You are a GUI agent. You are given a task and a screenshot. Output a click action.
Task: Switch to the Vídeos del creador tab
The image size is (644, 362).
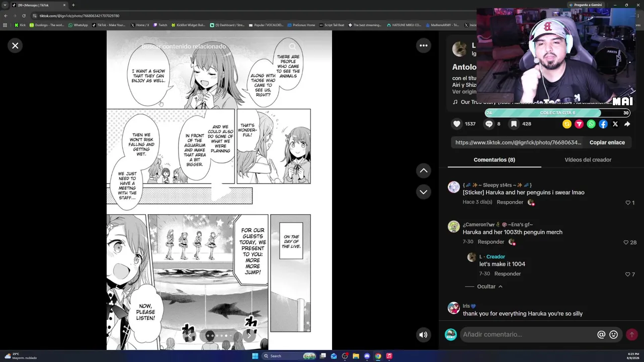pyautogui.click(x=588, y=160)
